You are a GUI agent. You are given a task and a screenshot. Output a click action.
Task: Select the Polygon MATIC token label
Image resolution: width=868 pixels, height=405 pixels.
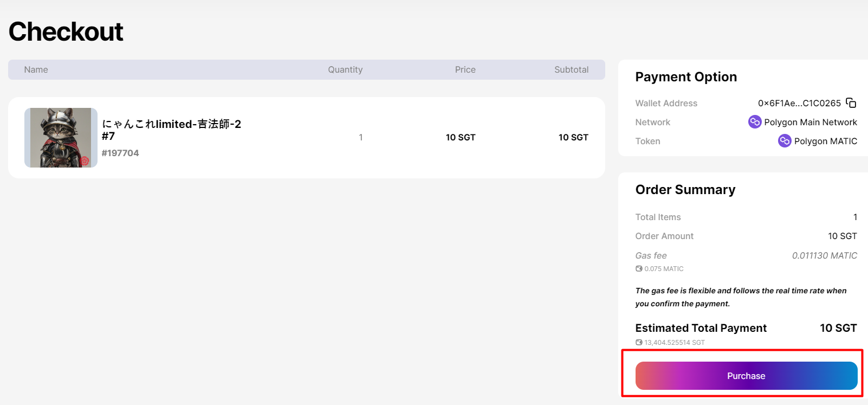825,142
